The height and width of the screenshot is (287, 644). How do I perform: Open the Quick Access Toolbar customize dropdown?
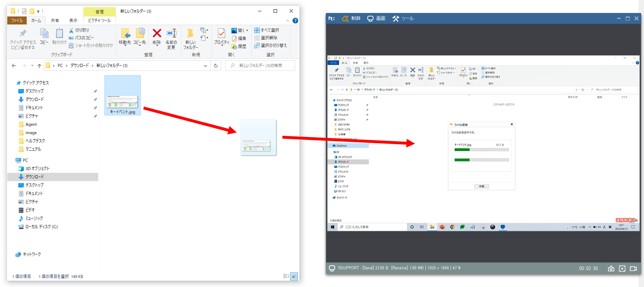[38, 12]
